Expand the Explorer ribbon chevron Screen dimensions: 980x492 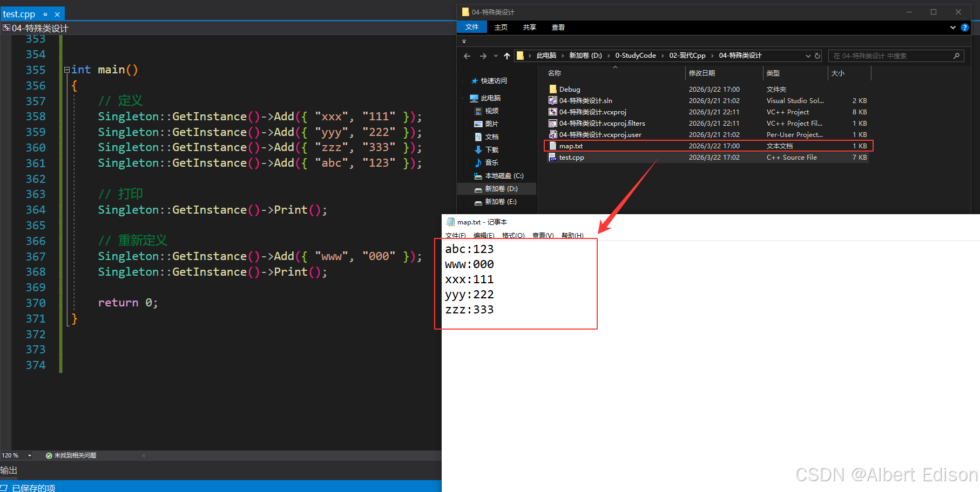[953, 28]
